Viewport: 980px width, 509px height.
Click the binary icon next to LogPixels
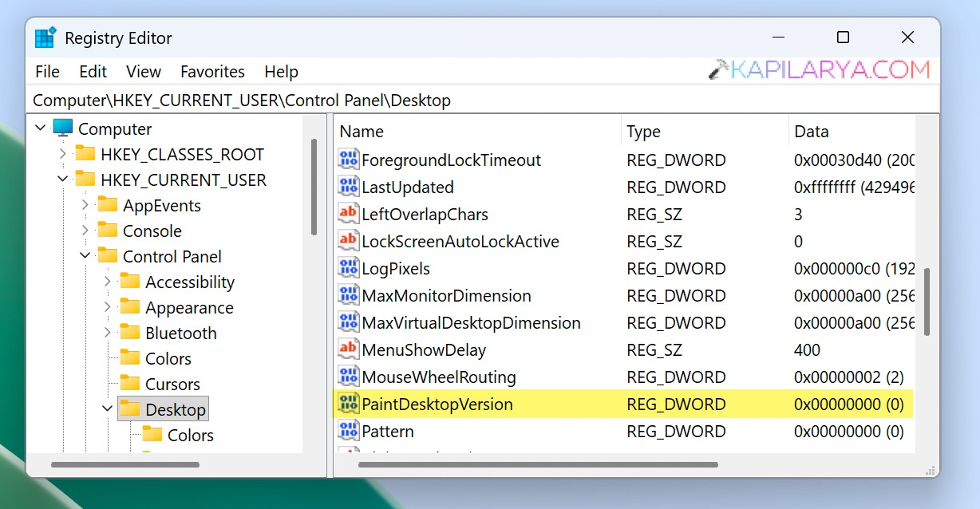347,268
